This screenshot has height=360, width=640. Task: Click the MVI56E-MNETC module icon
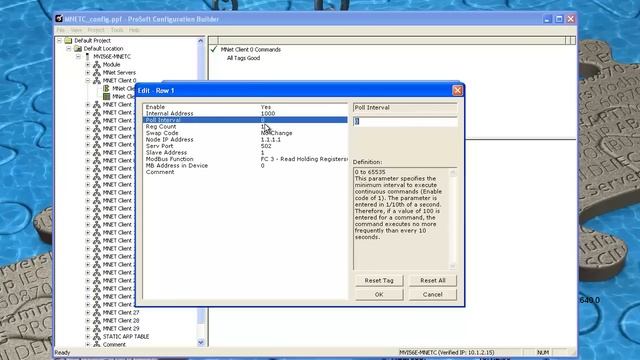click(87, 56)
